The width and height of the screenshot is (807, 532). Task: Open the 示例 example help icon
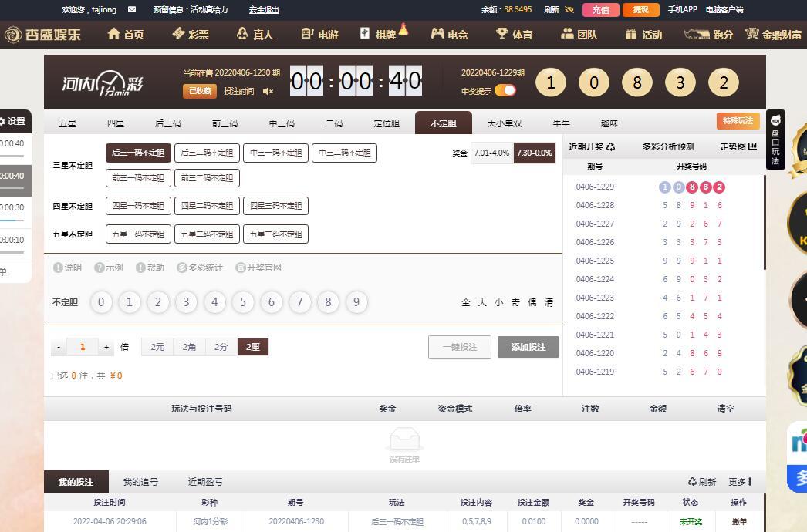coord(100,268)
